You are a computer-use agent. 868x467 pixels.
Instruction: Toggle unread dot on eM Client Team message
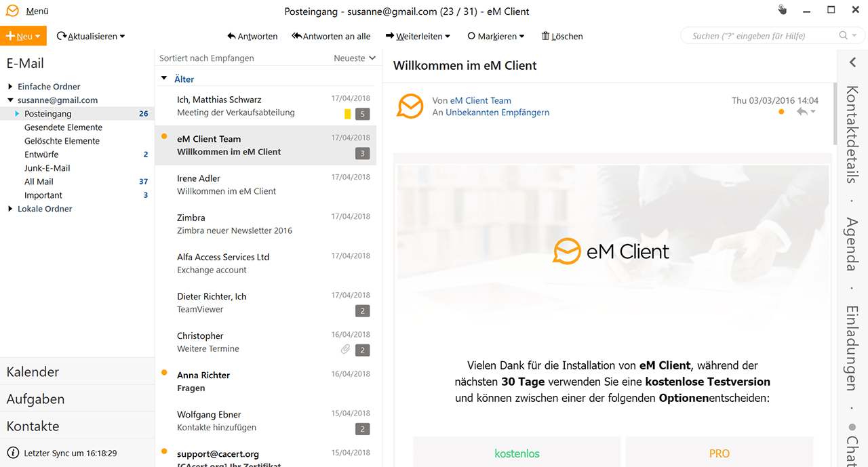(x=164, y=137)
